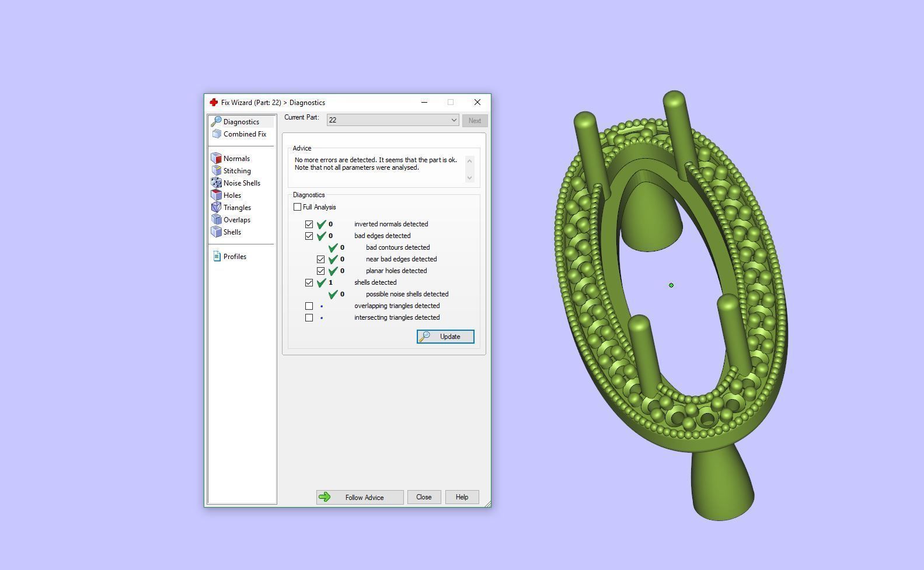Viewport: 924px width, 570px height.
Task: Open the Overlaps fix icon
Action: [217, 220]
